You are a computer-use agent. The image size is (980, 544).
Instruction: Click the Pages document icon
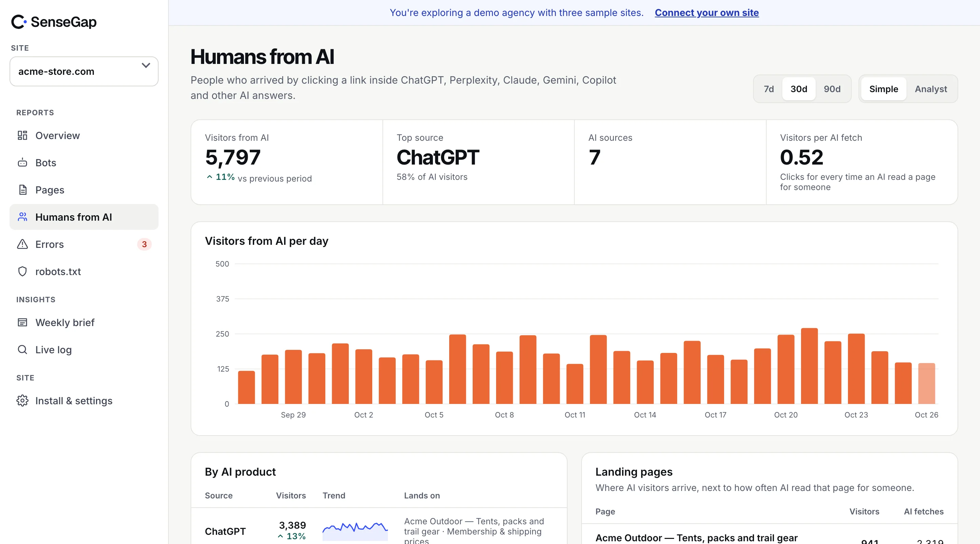[x=22, y=190]
